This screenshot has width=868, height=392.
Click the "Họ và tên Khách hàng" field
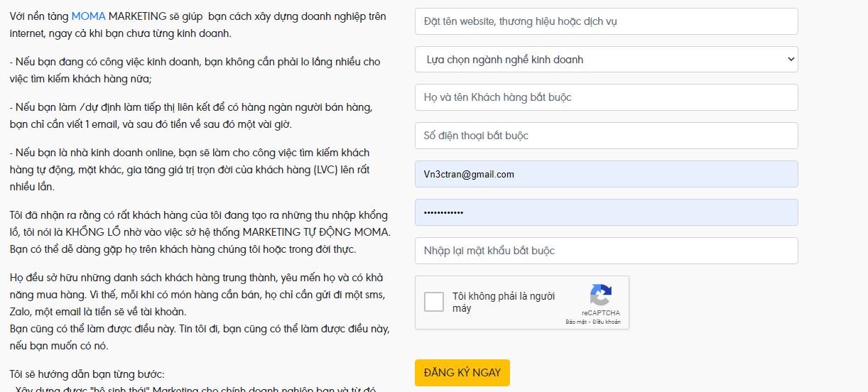pyautogui.click(x=606, y=97)
